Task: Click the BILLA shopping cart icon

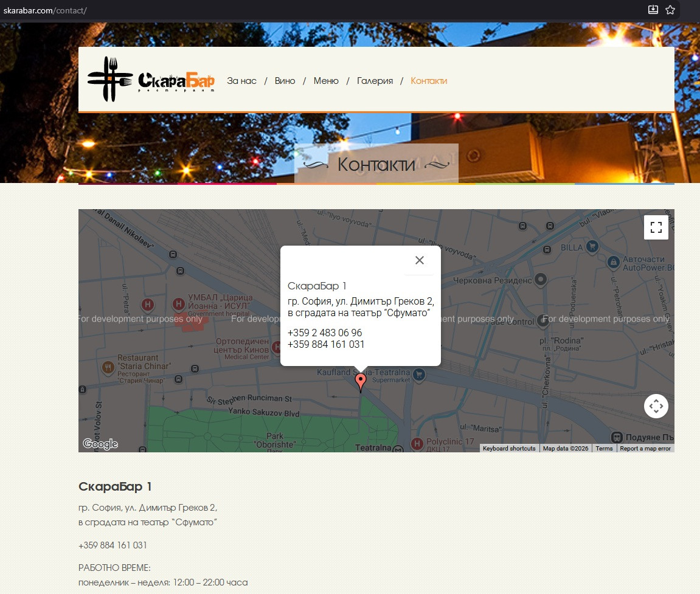Action: point(592,246)
